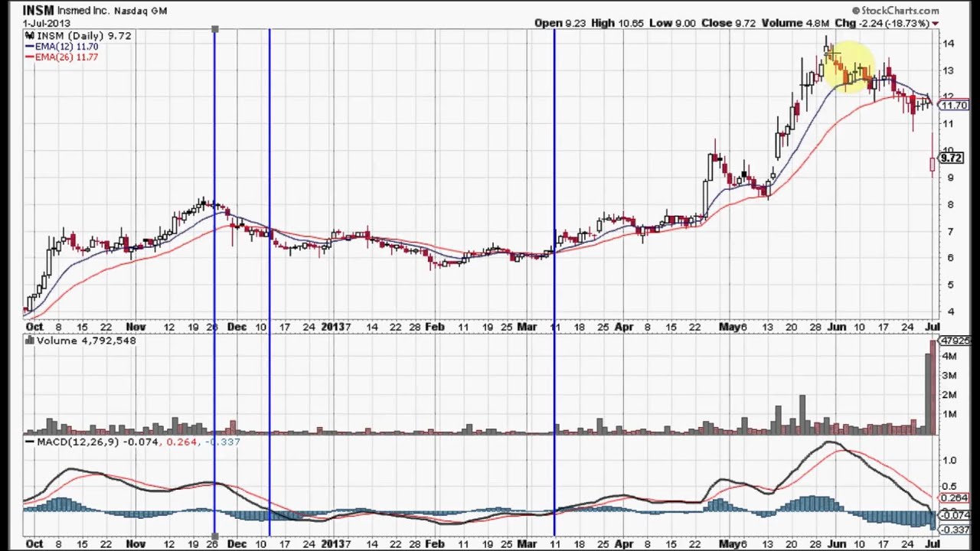Click the Insmed Inc. company name
The width and height of the screenshot is (980, 551).
84,11
